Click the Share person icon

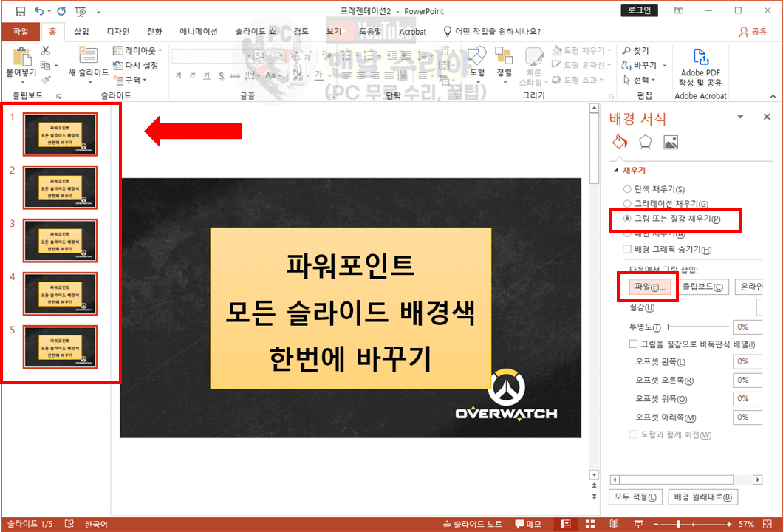(x=744, y=32)
